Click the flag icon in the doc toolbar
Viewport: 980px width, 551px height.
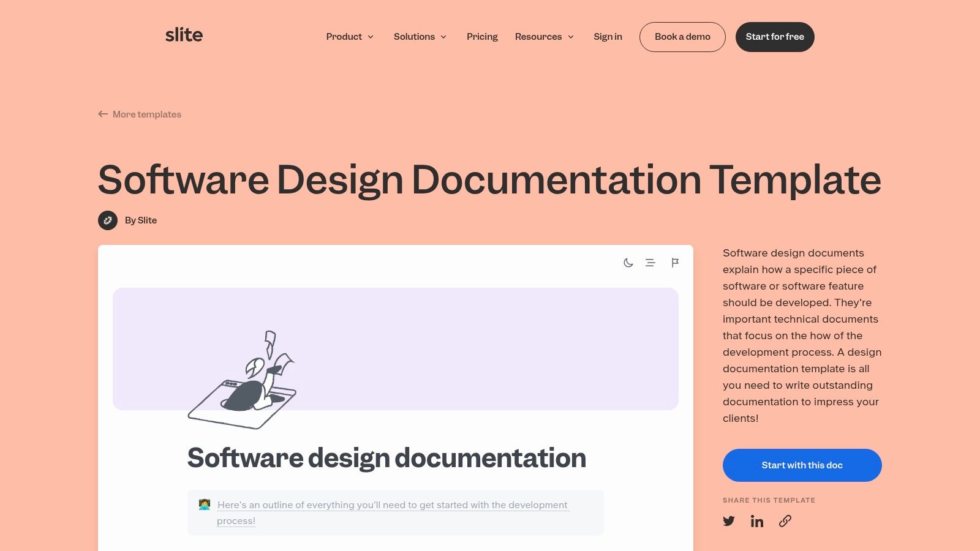675,263
